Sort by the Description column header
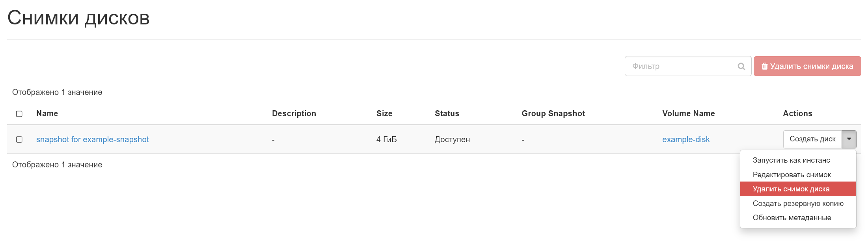This screenshot has width=868, height=241. 294,113
